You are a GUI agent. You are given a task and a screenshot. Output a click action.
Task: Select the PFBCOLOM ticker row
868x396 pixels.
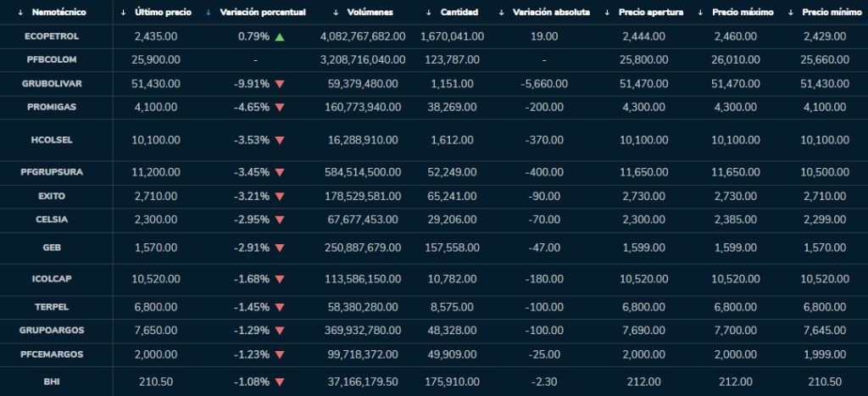tap(434, 60)
